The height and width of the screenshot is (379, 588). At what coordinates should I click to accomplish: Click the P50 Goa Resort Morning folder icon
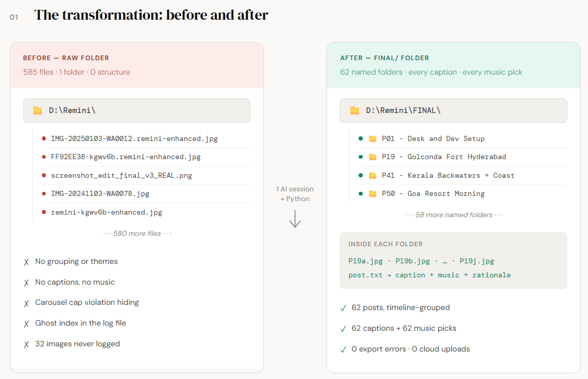(x=373, y=193)
